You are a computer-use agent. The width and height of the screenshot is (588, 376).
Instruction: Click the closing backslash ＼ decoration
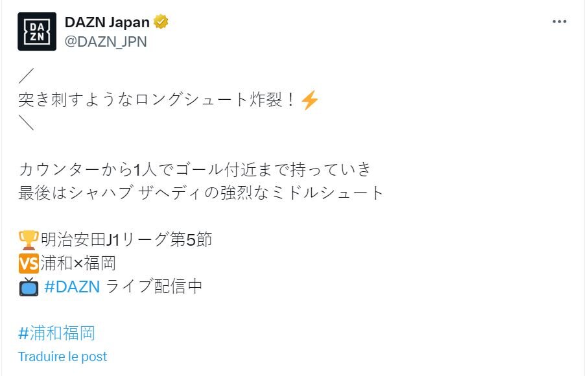26,124
